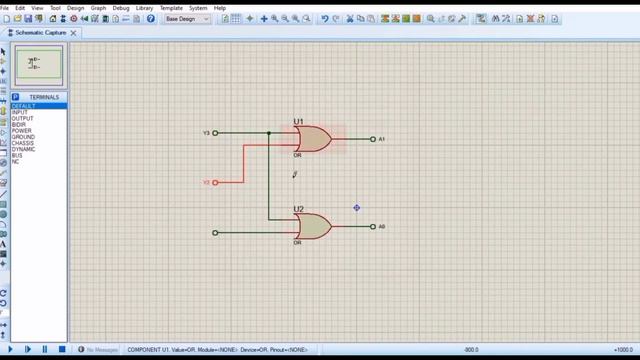
Task: Click the Copy to clipboard icon
Action: click(360, 19)
